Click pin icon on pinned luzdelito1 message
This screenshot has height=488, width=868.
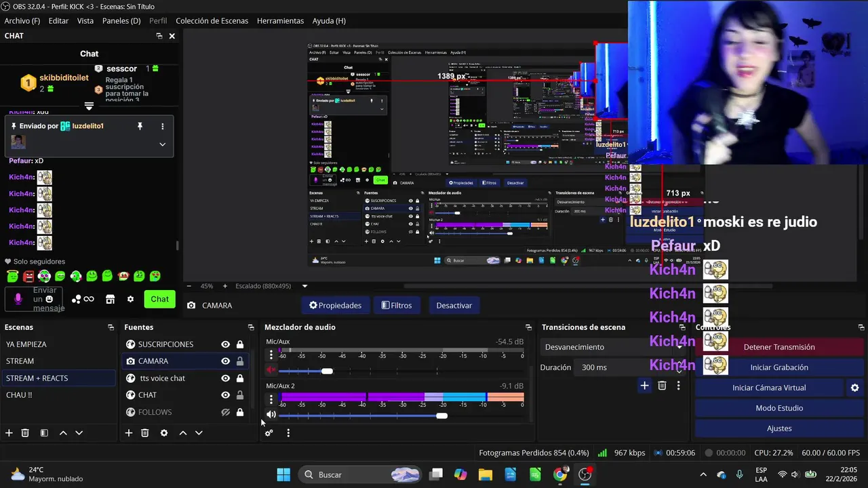(140, 126)
